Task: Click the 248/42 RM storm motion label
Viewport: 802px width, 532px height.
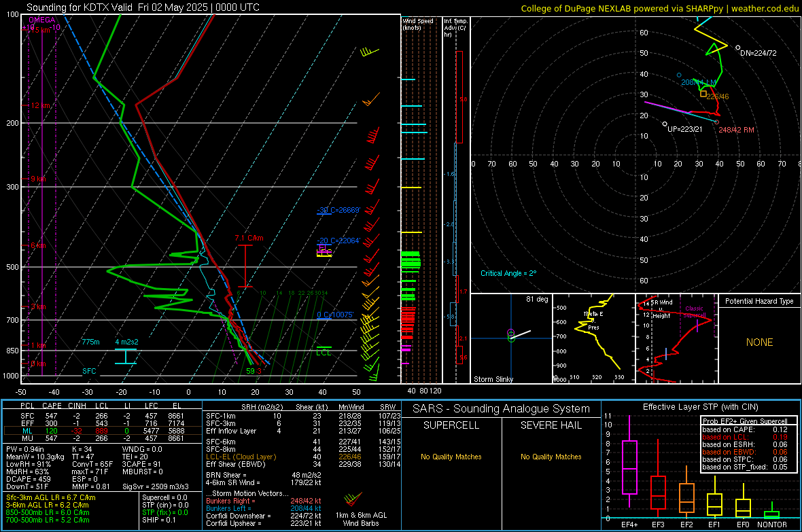Action: (736, 130)
